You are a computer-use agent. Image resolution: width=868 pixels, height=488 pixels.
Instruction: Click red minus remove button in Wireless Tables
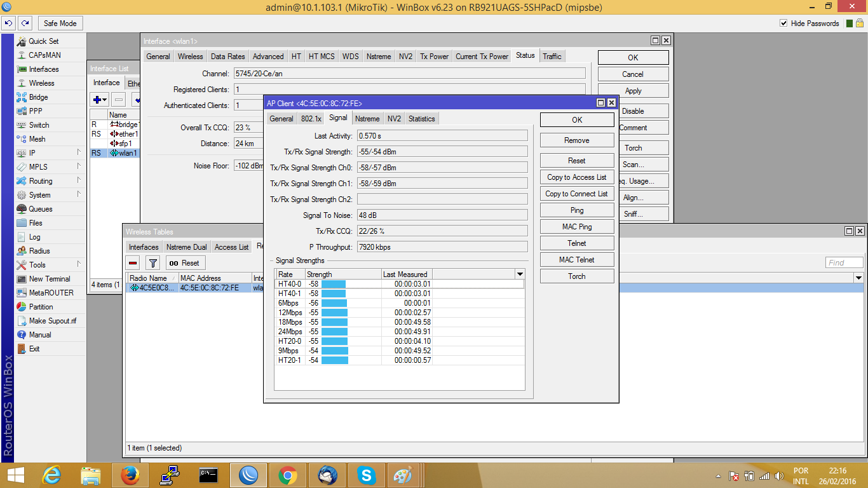[x=133, y=263]
